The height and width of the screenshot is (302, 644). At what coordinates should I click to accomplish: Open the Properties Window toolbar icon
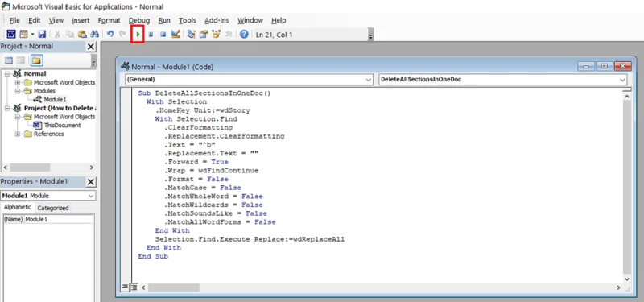click(x=204, y=35)
